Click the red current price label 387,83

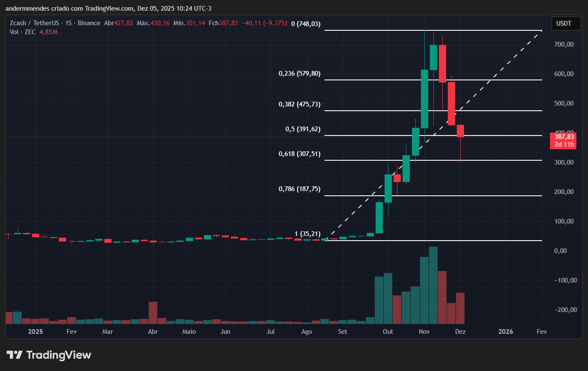tap(563, 136)
